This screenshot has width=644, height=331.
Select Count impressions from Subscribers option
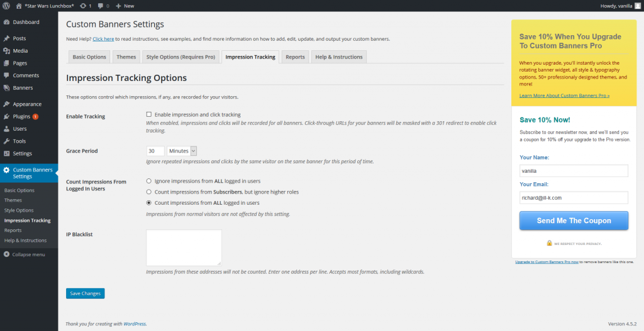pyautogui.click(x=149, y=192)
